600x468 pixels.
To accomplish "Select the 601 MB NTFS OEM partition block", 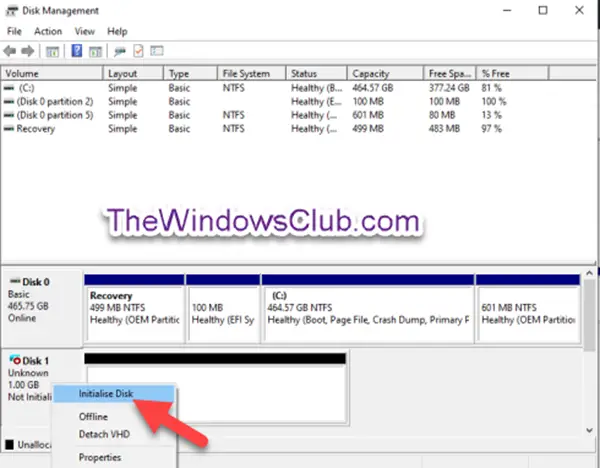I will [528, 308].
